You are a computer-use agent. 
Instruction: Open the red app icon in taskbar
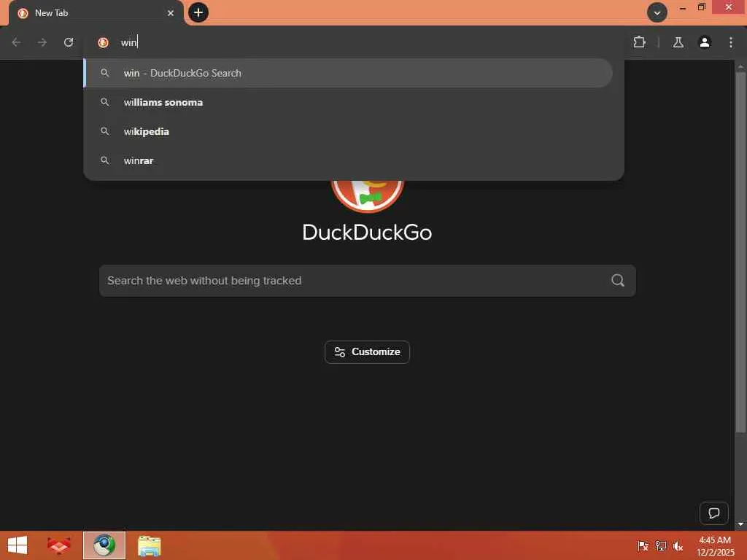(58, 545)
